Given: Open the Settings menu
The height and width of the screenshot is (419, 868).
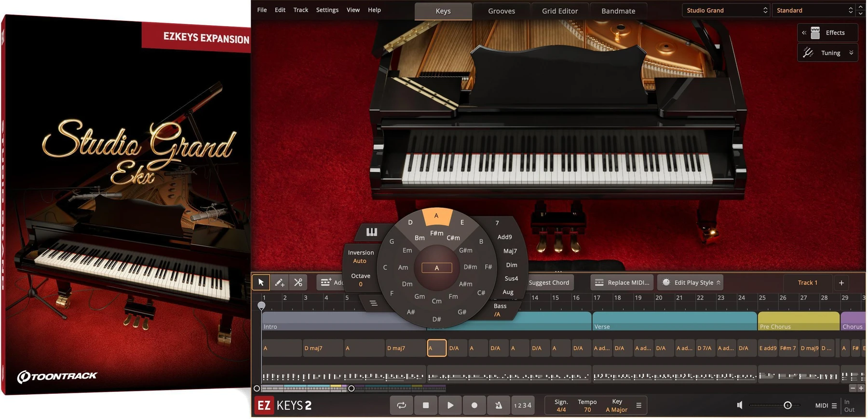Looking at the screenshot, I should tap(327, 10).
